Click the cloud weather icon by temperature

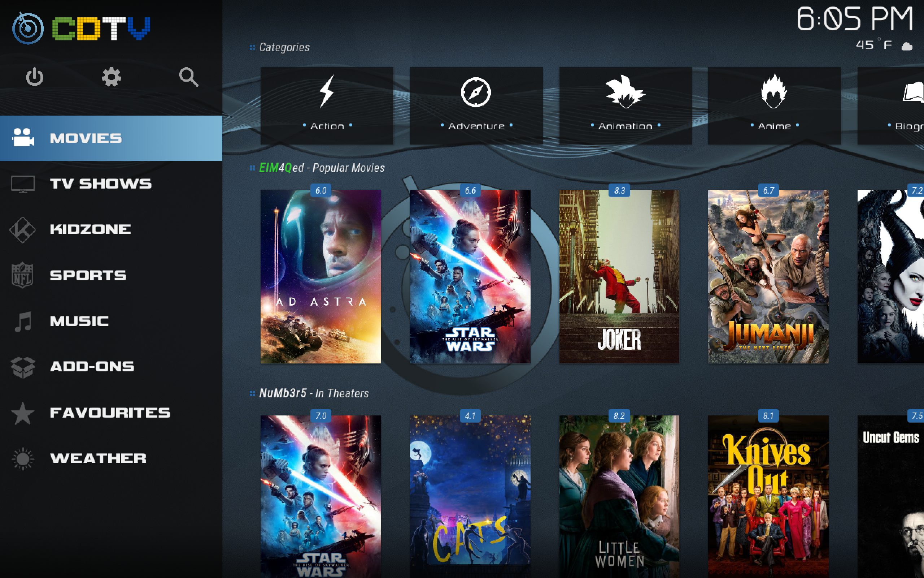click(907, 46)
